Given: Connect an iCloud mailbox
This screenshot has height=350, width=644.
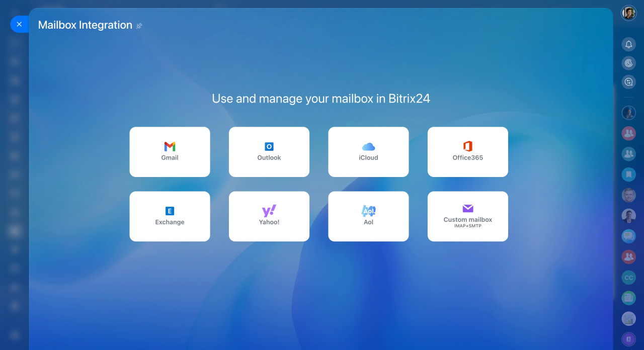Looking at the screenshot, I should coord(368,152).
